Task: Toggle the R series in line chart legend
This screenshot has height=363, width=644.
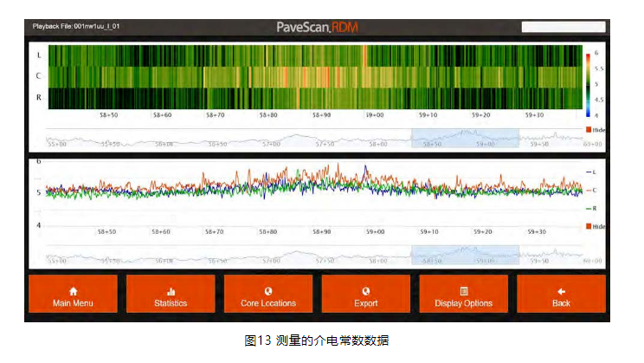Action: pyautogui.click(x=591, y=209)
